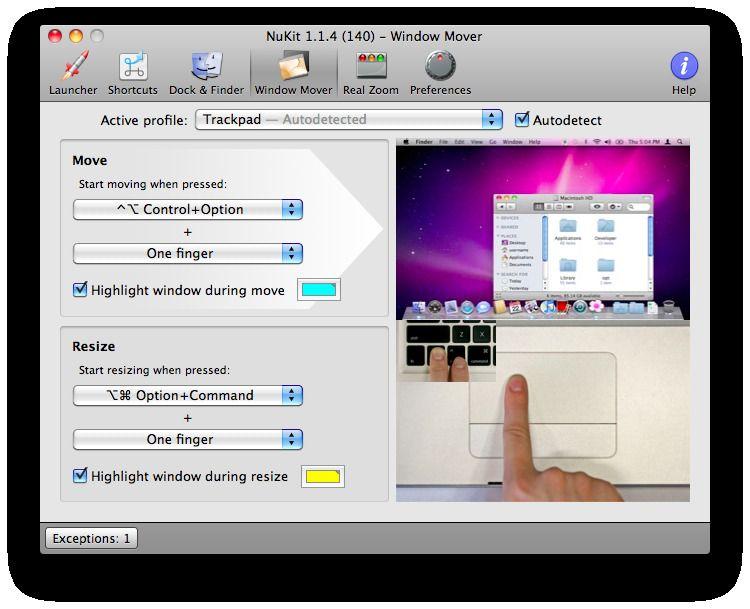The width and height of the screenshot is (750, 609).
Task: Open the Control+Option modifier dropdown
Action: click(188, 210)
